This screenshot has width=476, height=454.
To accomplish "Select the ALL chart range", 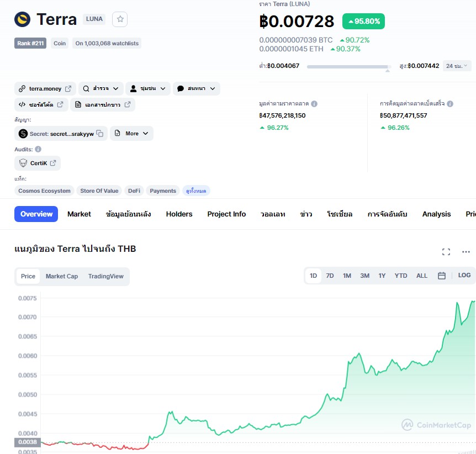I will [x=422, y=276].
